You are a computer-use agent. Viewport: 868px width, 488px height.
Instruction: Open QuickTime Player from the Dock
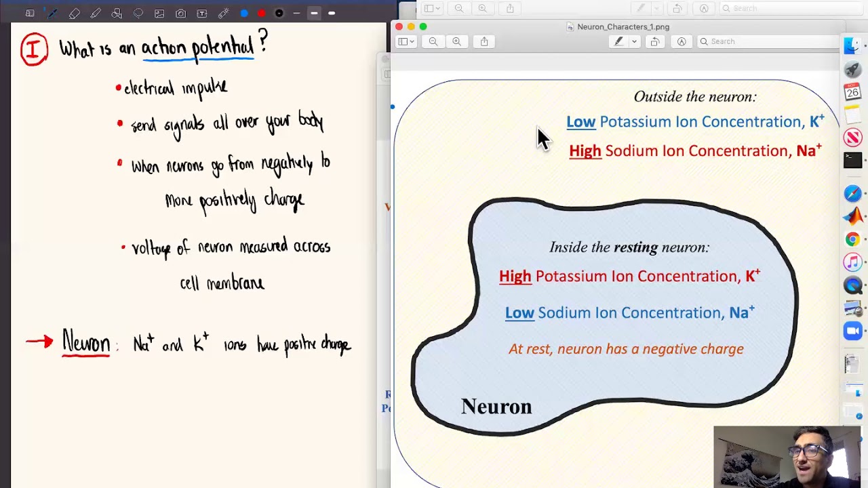click(853, 285)
